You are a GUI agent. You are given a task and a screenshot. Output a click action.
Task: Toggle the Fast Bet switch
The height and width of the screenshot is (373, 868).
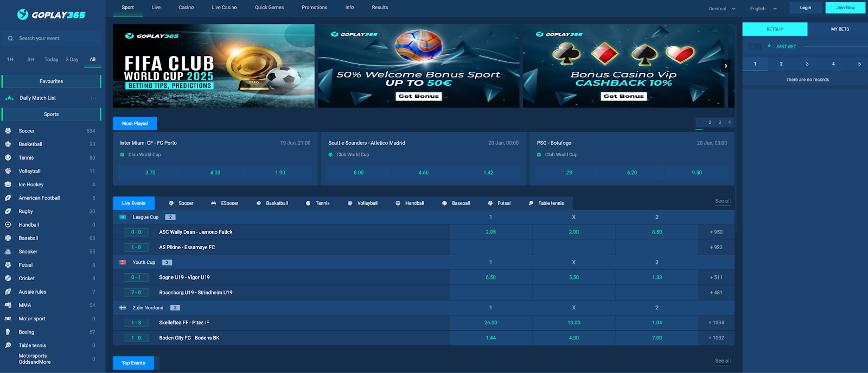[x=755, y=47]
